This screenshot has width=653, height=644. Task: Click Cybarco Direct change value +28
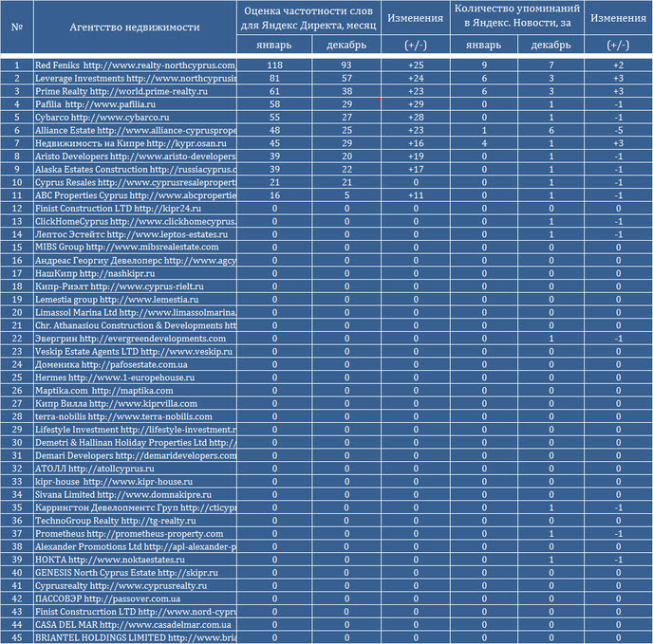tap(416, 117)
